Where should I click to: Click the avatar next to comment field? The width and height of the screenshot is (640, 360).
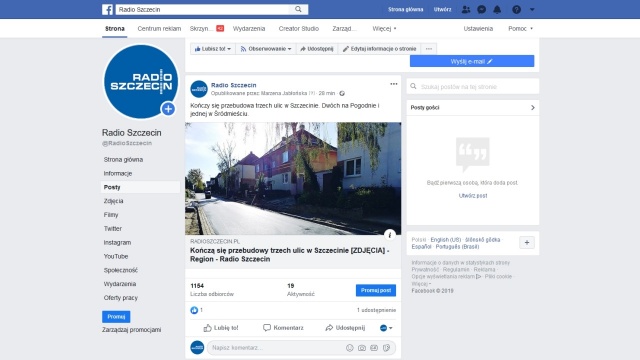(198, 347)
